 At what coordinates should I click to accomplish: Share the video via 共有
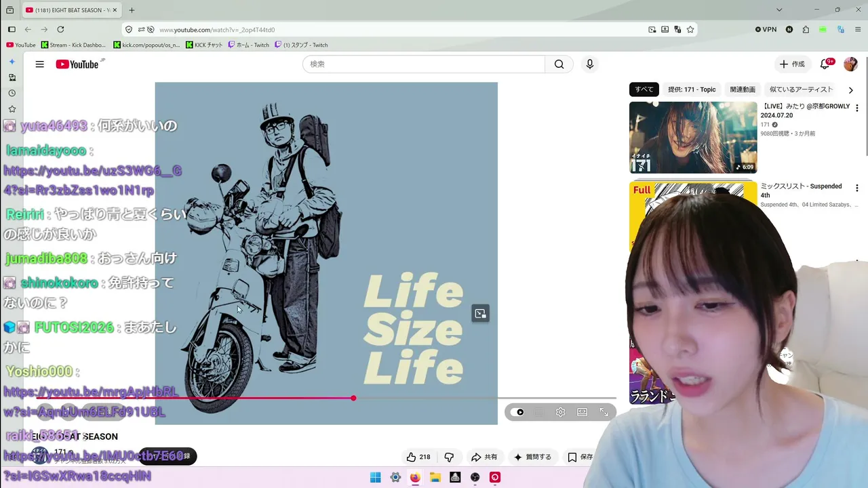point(484,457)
